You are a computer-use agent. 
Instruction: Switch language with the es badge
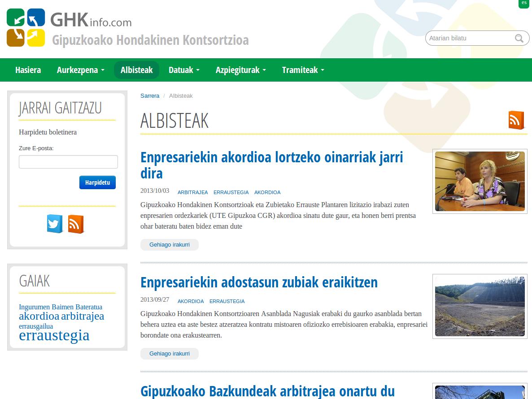(524, 3)
